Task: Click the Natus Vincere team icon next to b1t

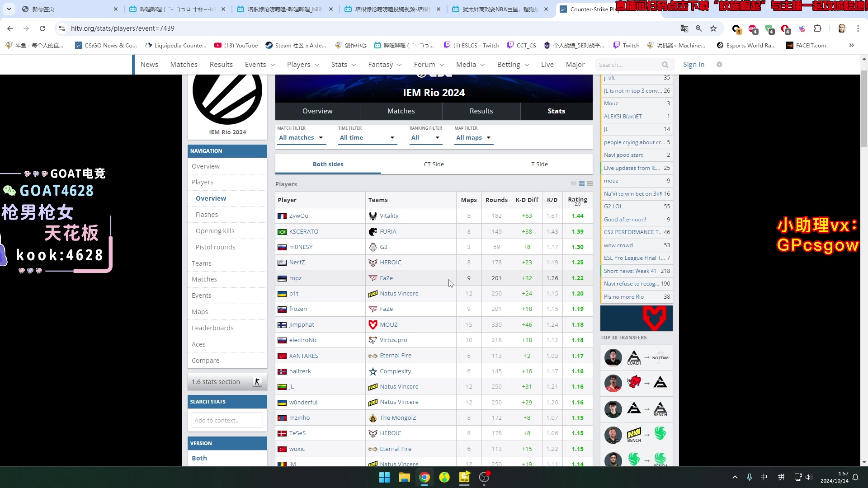Action: 373,293
